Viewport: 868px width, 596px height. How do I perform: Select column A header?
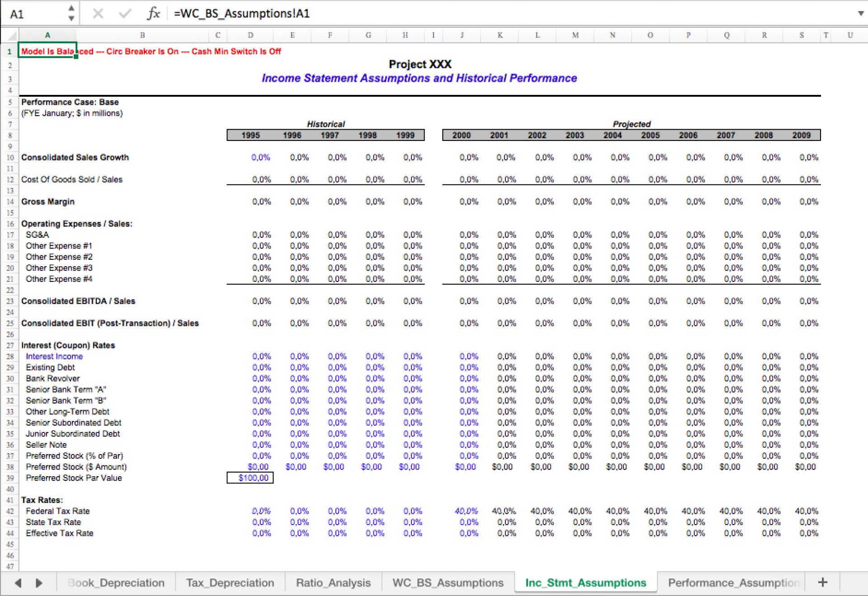(47, 35)
